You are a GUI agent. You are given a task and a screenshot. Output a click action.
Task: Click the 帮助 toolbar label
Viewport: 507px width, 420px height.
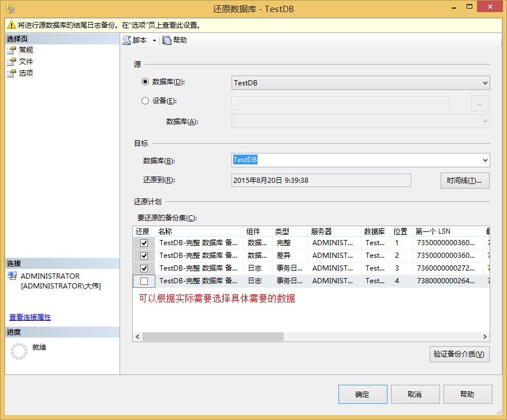(180, 40)
